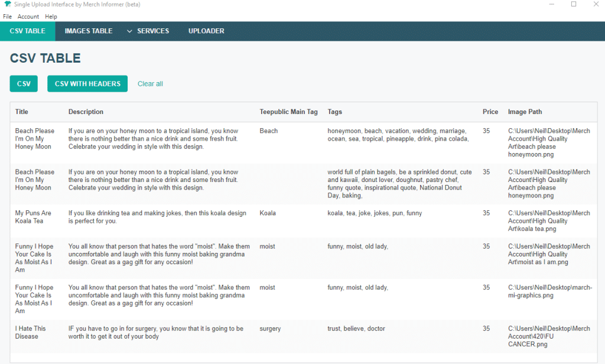Maximize the Single Upload Interface window
The image size is (605, 364).
point(574,4)
